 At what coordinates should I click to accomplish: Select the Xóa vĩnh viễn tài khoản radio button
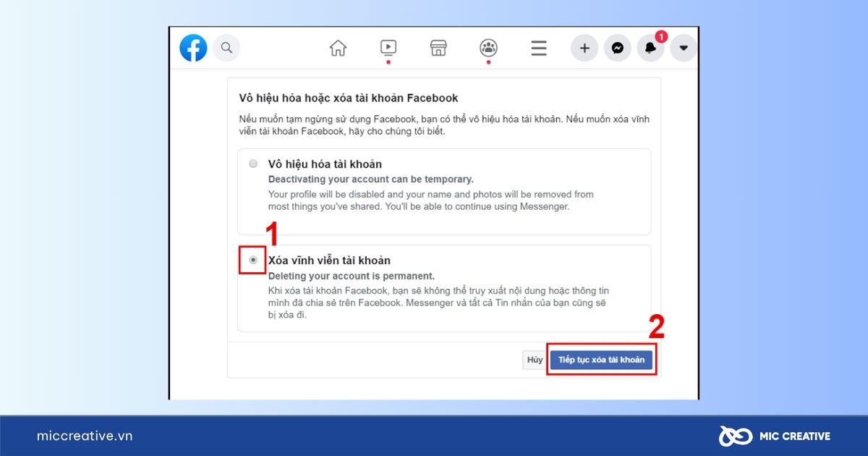pyautogui.click(x=253, y=259)
